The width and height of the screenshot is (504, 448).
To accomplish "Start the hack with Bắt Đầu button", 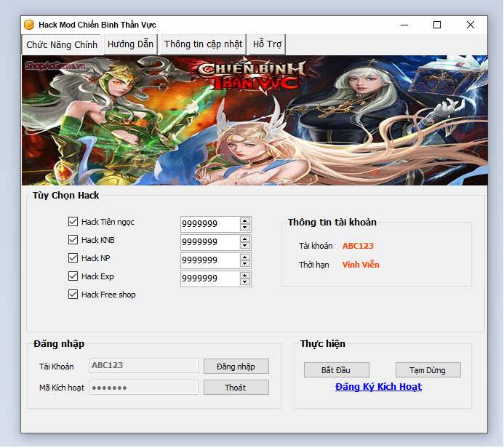I will click(x=337, y=370).
